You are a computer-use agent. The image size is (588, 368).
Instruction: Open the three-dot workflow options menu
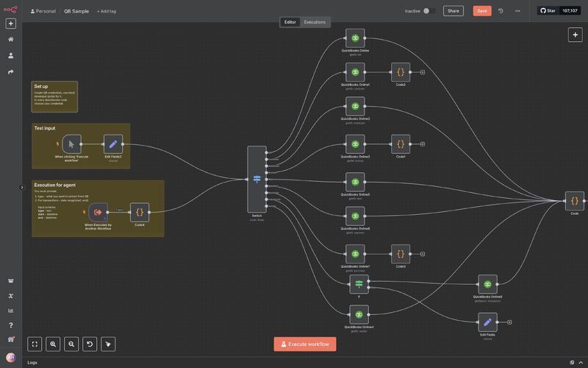pos(517,11)
